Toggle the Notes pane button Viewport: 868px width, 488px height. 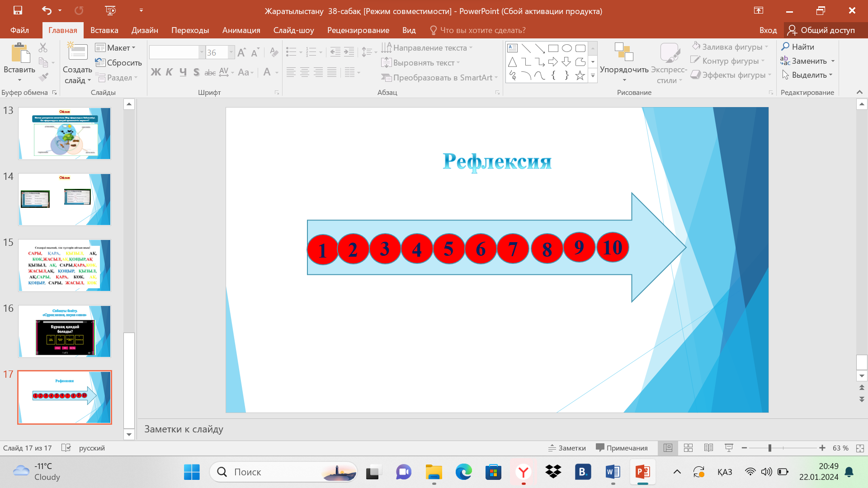pos(567,448)
